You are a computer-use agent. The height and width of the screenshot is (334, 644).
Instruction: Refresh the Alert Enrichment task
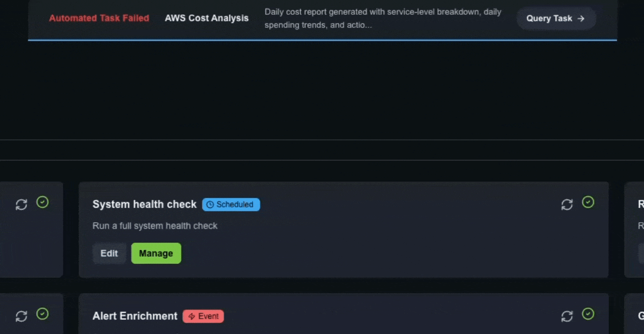[567, 316]
